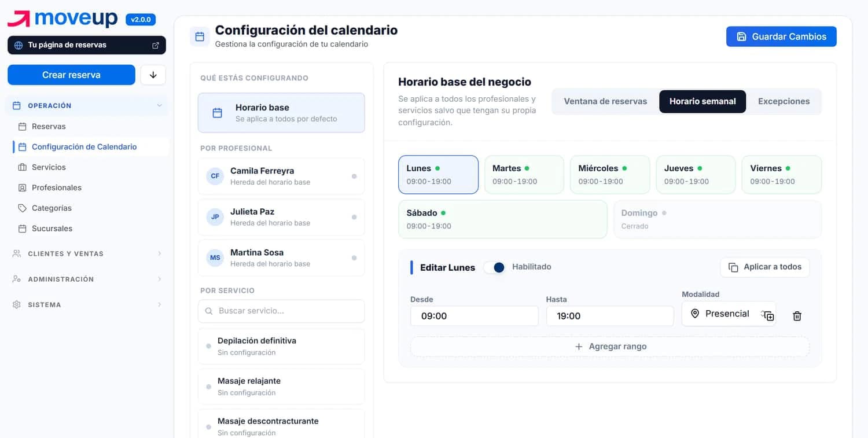The image size is (868, 438).
Task: Click the Clientes y Ventas people icon
Action: point(17,253)
